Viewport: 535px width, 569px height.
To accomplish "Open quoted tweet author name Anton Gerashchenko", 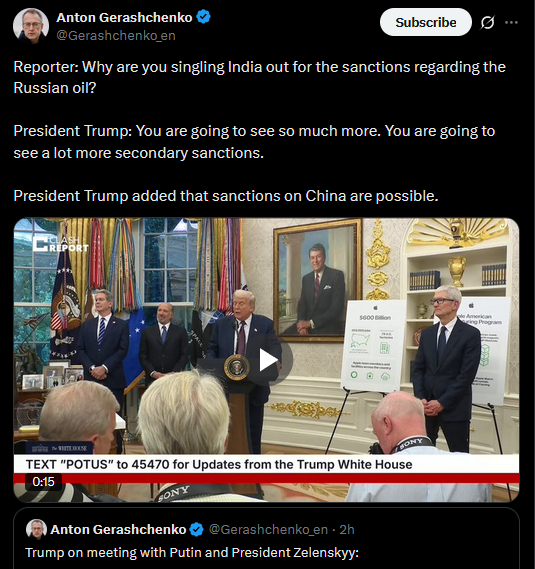I will (x=118, y=530).
